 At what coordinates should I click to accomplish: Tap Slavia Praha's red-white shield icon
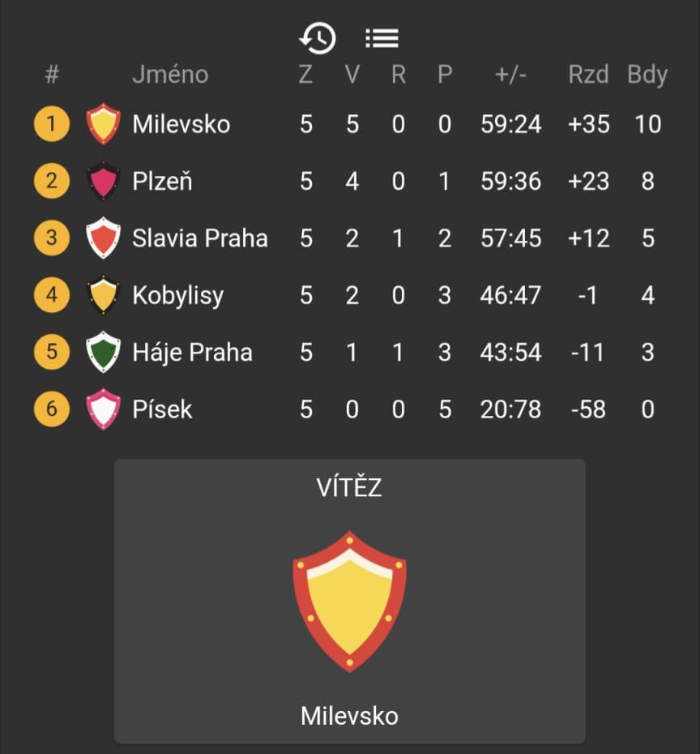click(103, 238)
